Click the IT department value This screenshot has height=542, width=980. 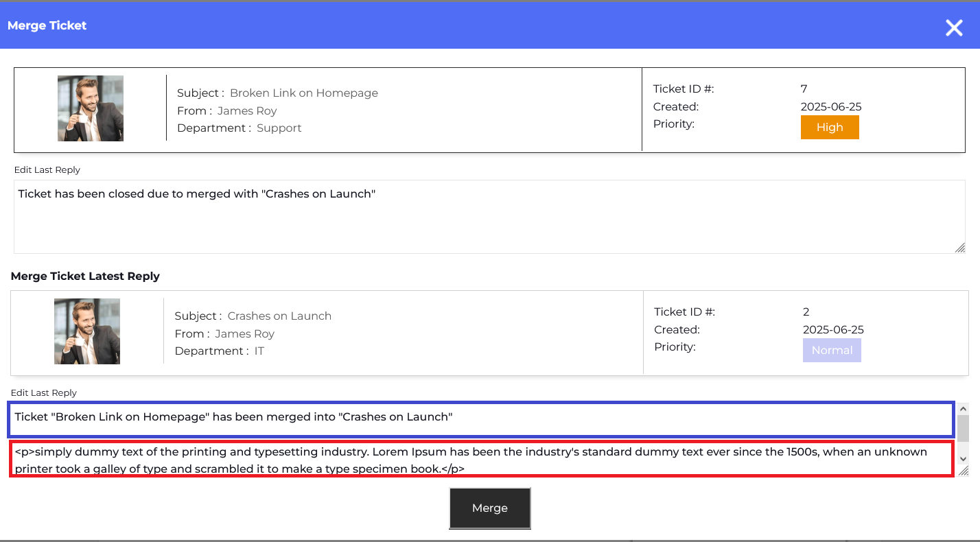[259, 351]
